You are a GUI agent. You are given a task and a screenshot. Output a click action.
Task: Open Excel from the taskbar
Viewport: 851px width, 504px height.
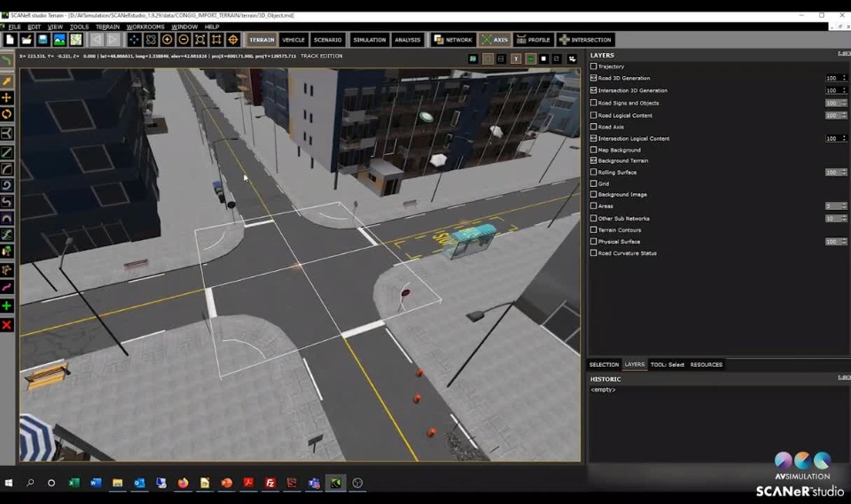coord(74,483)
